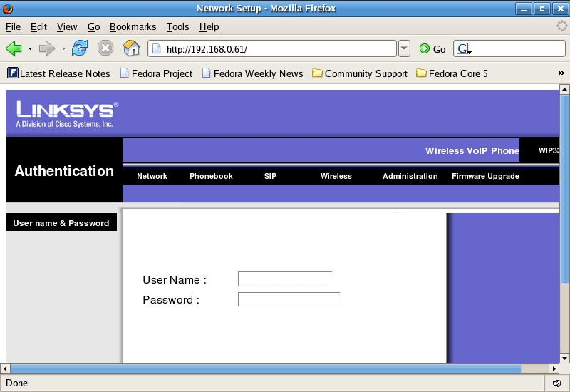Click the page icon in the address bar
The height and width of the screenshot is (392, 570).
pos(157,48)
